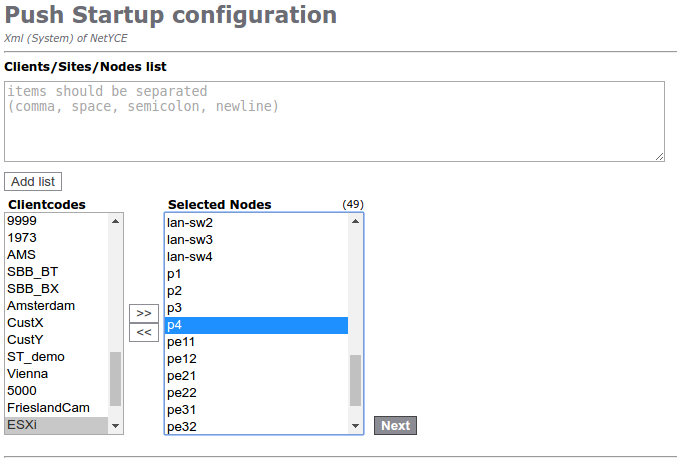Select ST_demo client code

tap(56, 356)
